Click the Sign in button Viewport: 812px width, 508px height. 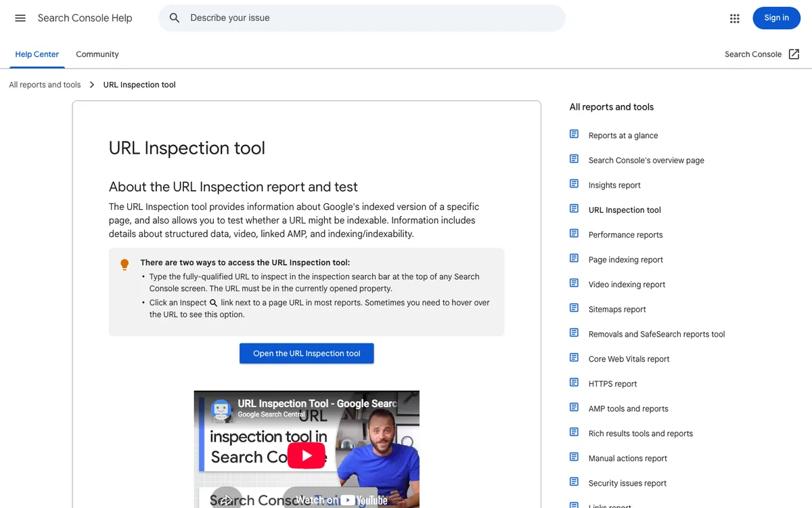[x=776, y=18]
